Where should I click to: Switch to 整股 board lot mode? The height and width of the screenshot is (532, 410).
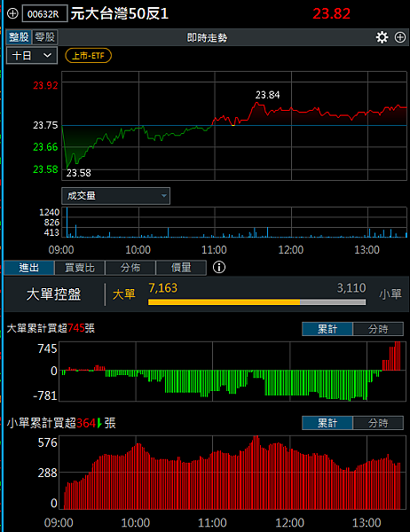pos(19,37)
